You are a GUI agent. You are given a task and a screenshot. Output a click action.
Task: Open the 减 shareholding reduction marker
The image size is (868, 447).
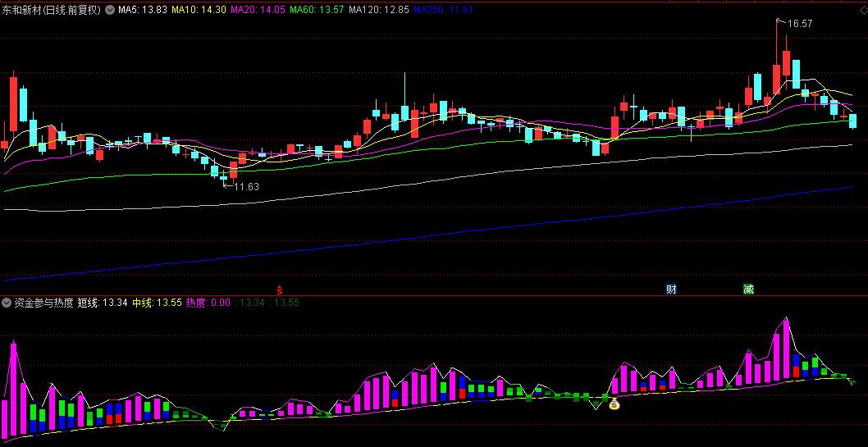point(748,290)
